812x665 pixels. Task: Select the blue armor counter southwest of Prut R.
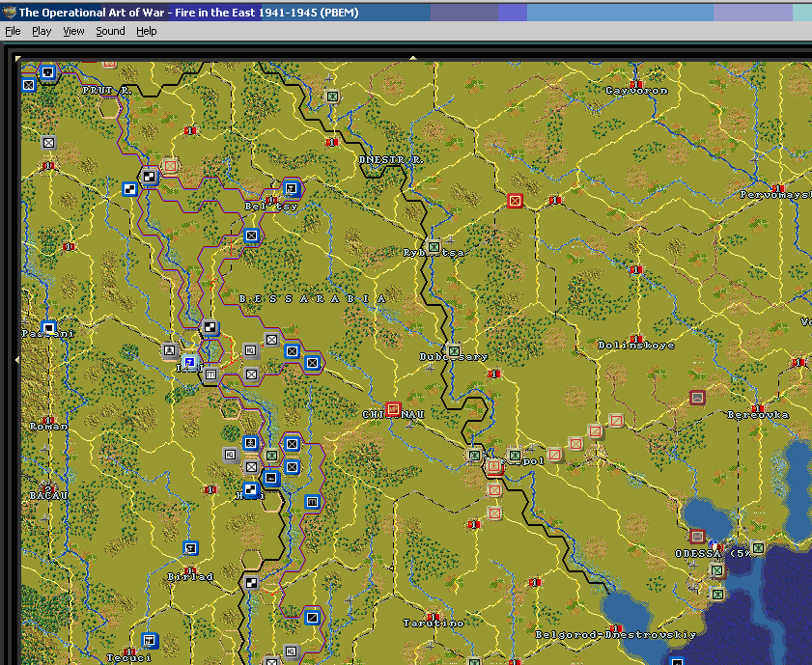point(129,189)
